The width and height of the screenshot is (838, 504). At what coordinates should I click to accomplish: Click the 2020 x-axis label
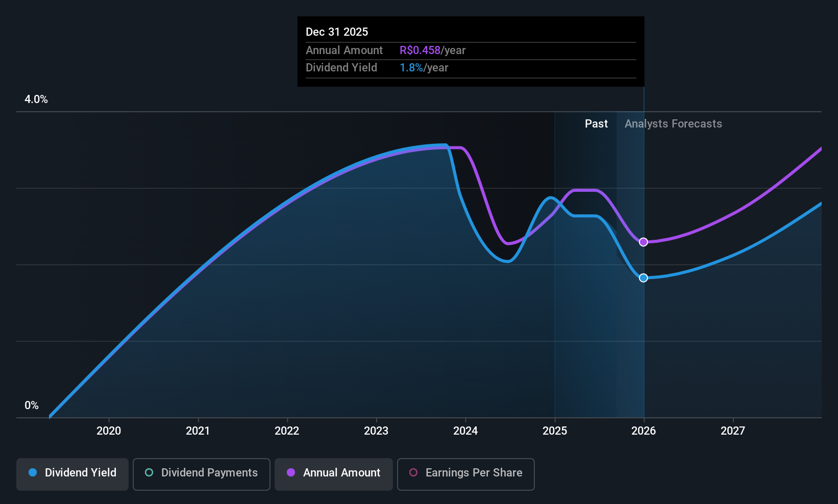109,431
